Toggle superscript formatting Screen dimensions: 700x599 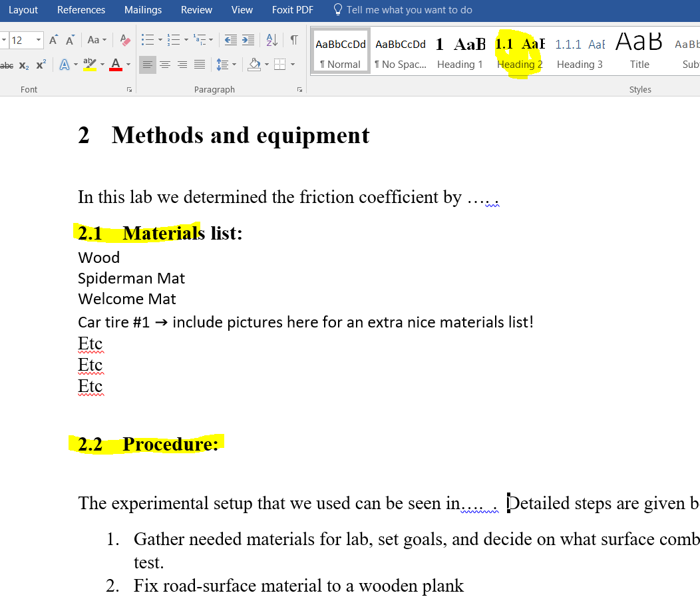41,65
